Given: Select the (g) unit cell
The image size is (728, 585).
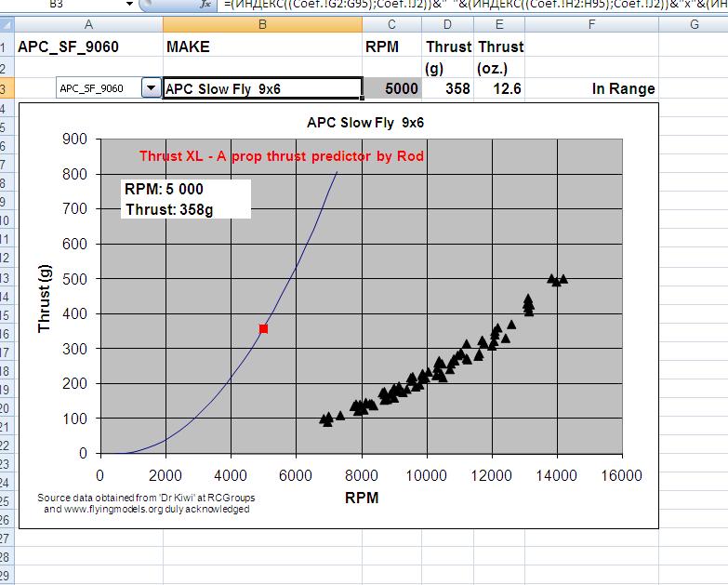Looking at the screenshot, I should pos(447,68).
